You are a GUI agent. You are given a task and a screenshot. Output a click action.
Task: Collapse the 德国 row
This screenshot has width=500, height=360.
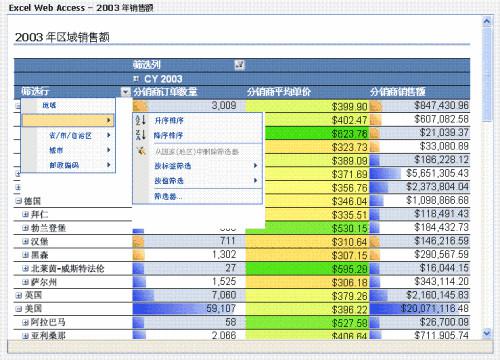18,201
